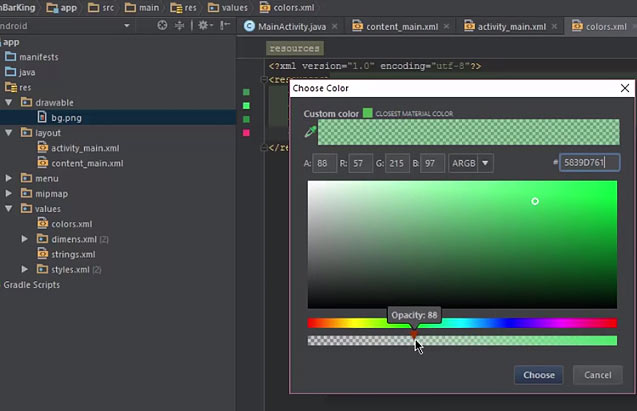This screenshot has width=637, height=411.
Task: Close the content_main.xml tab
Action: click(x=446, y=26)
